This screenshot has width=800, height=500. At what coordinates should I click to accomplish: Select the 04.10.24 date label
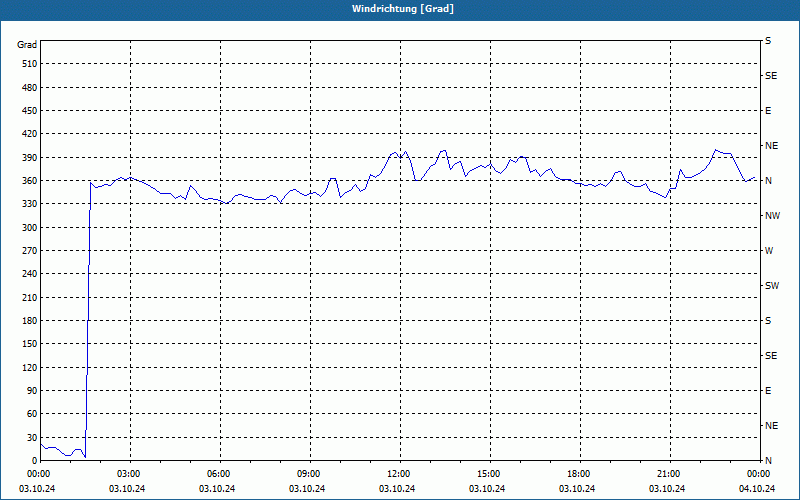(757, 489)
